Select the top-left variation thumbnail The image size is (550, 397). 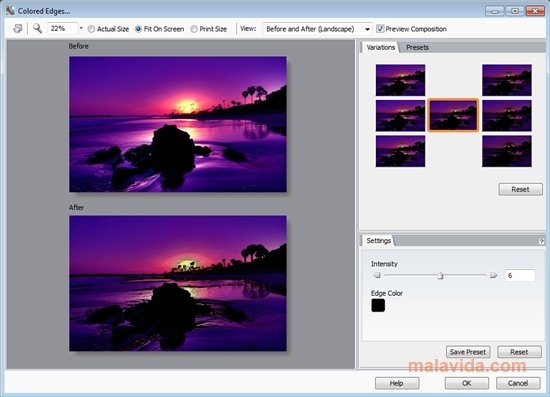click(400, 80)
